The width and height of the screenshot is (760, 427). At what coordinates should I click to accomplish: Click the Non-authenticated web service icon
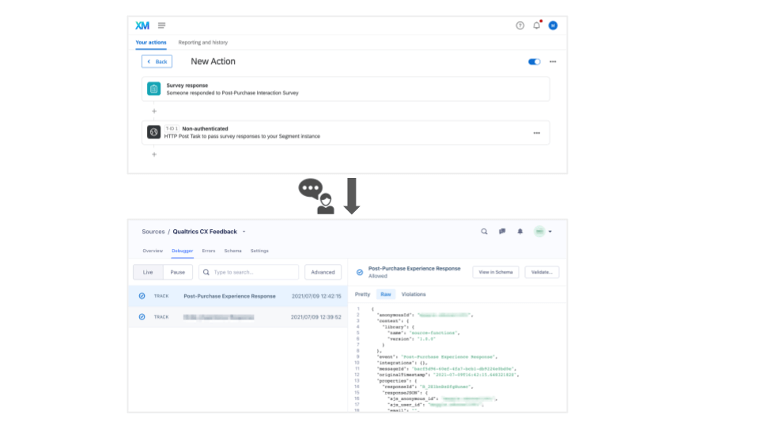pos(154,132)
